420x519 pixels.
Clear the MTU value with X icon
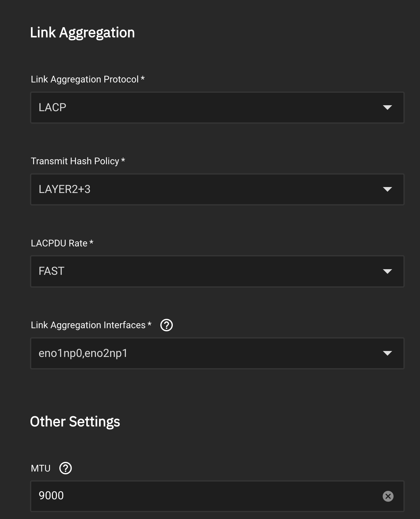[388, 496]
